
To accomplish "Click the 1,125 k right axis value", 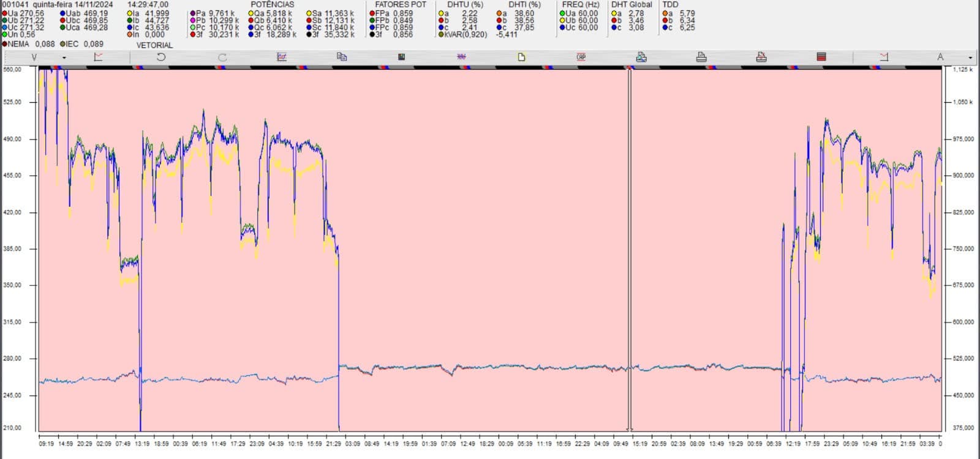I will tap(963, 70).
